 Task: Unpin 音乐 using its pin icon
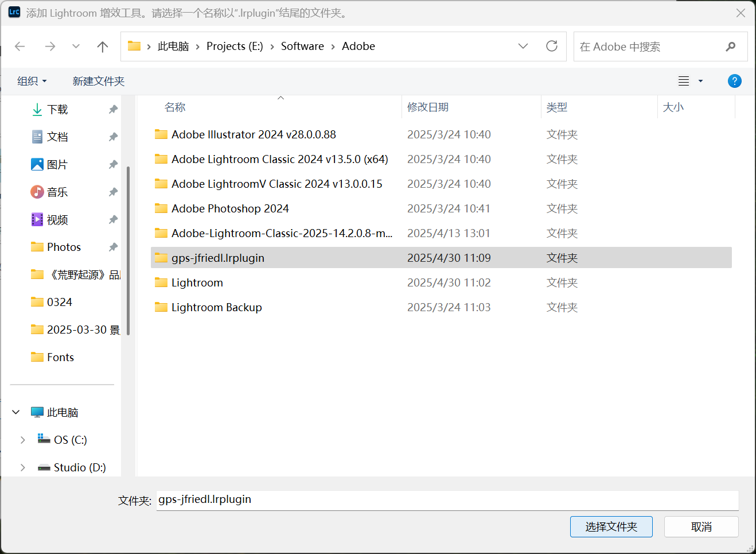point(113,192)
